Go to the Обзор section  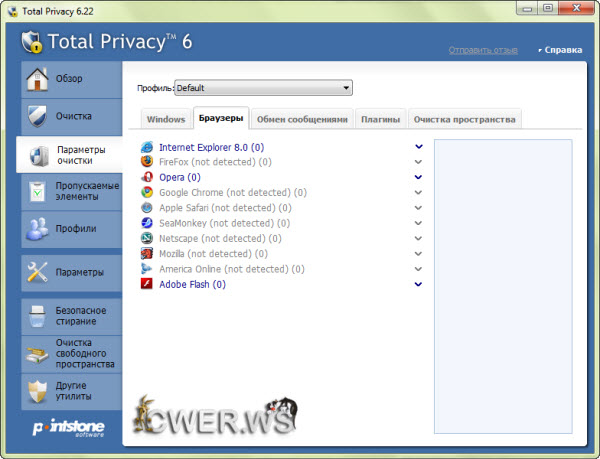[x=69, y=78]
